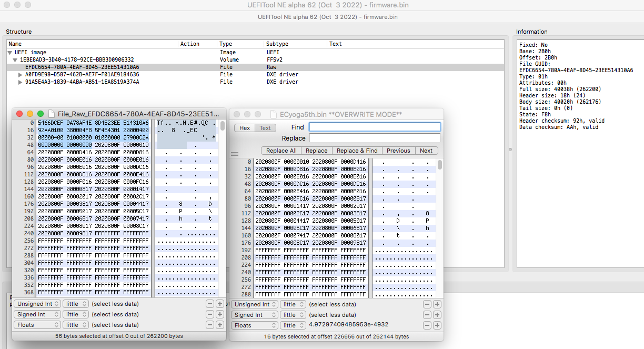
Task: Click plus button on right Unsigned Int row
Action: tap(437, 304)
